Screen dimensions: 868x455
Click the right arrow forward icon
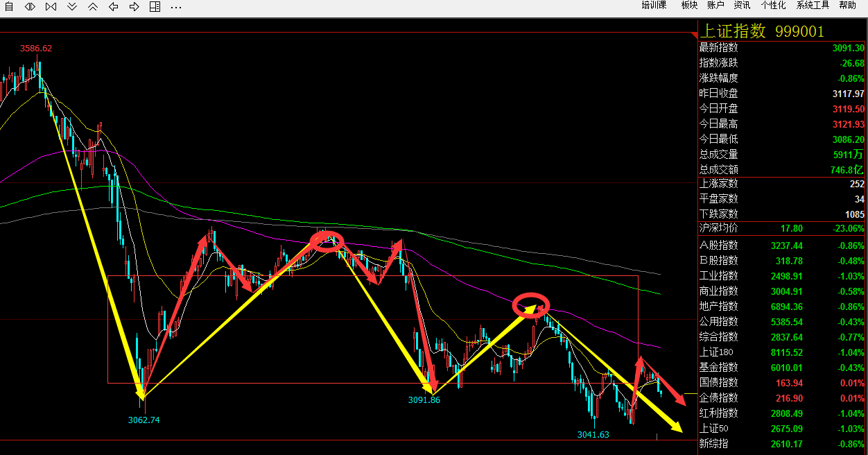click(x=134, y=6)
